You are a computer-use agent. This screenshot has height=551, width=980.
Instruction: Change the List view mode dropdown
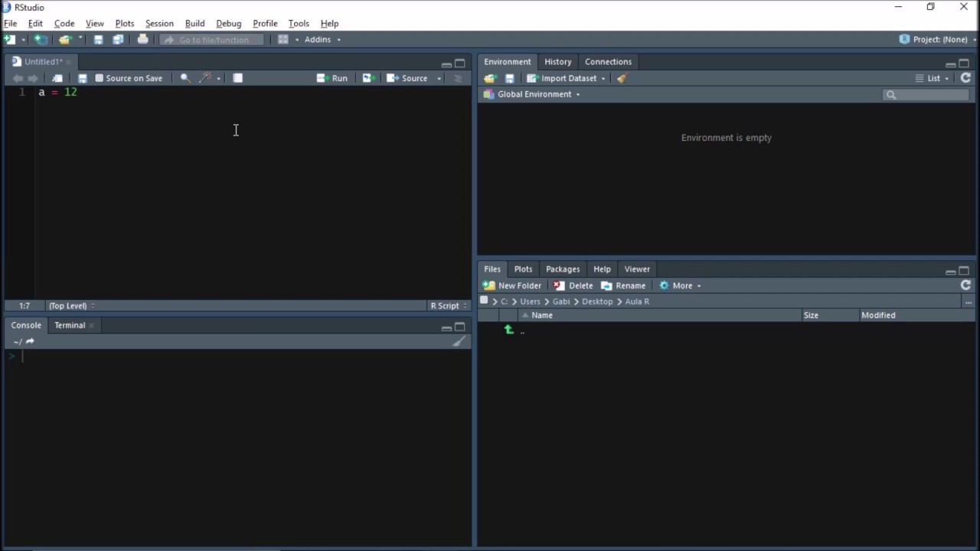[933, 78]
